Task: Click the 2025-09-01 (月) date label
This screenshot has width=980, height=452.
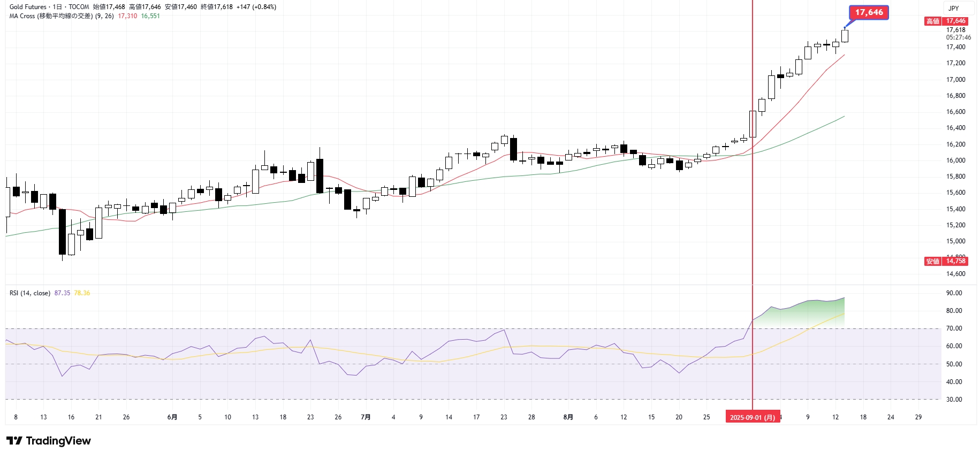Action: coord(752,417)
